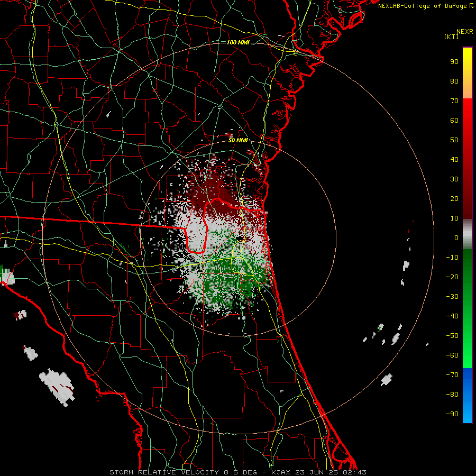Click the 0 value on velocity scale
Screen dimensions: 476x476
tap(456, 238)
